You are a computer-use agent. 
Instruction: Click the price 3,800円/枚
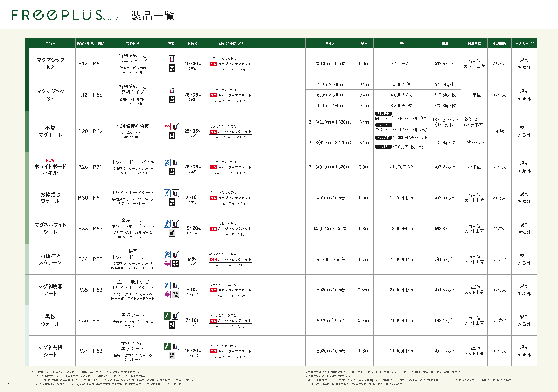pyautogui.click(x=401, y=106)
